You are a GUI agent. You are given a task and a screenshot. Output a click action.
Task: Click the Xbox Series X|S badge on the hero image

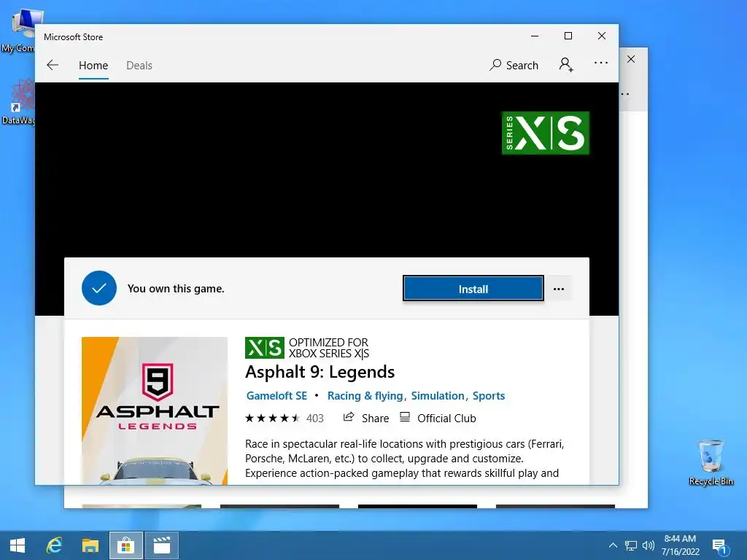546,133
